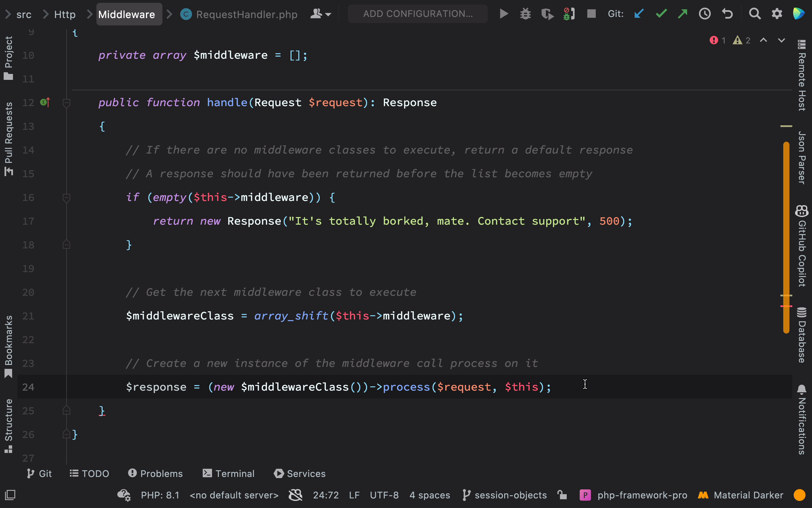812x508 pixels.
Task: Select Middleware breadcrumb
Action: point(129,14)
